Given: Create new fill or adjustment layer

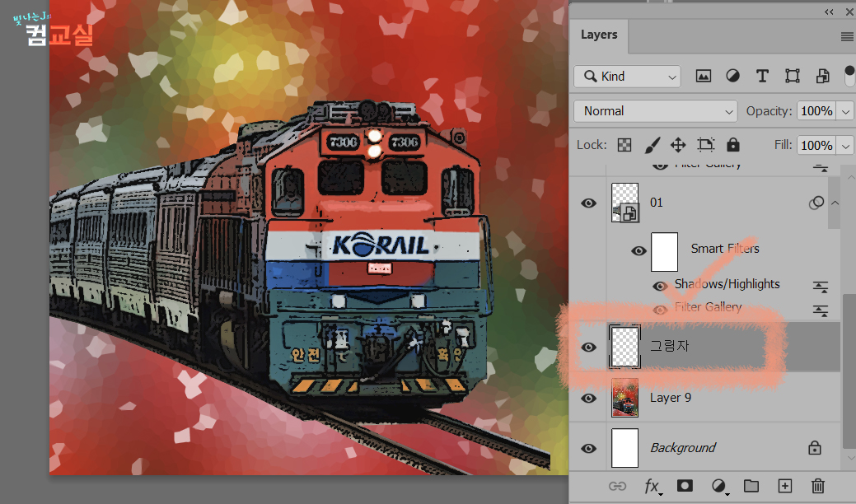Looking at the screenshot, I should pos(719,486).
